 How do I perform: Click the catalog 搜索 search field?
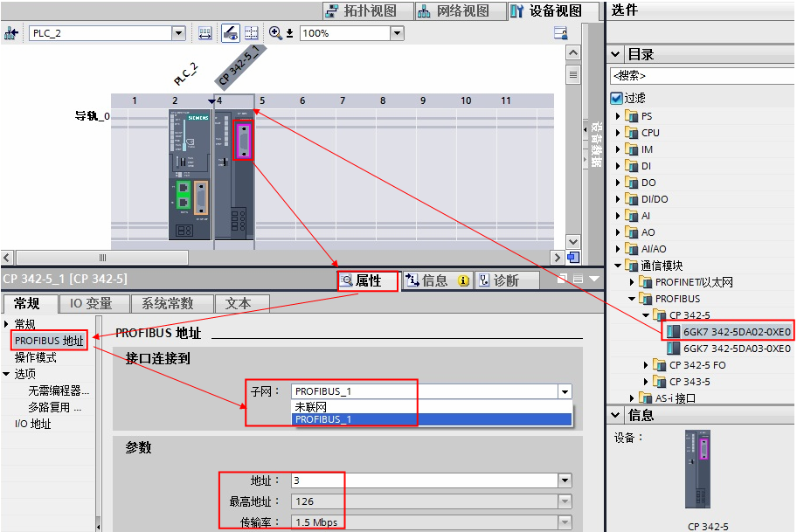pyautogui.click(x=702, y=76)
